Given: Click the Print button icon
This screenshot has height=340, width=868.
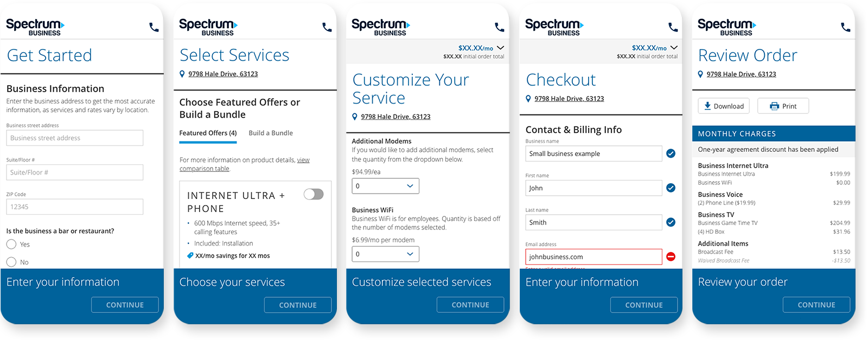Looking at the screenshot, I should pos(775,106).
